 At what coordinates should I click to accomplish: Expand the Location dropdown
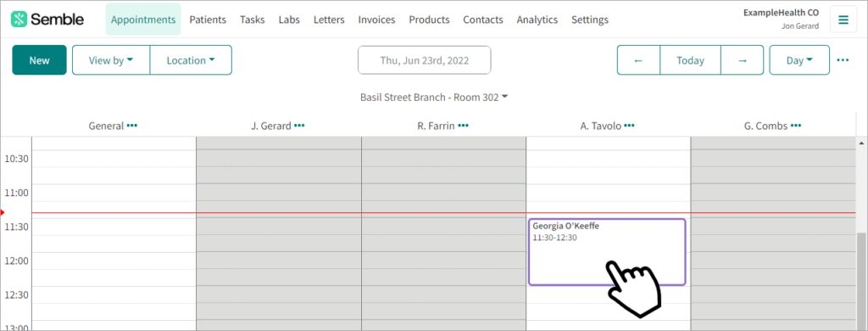[191, 60]
